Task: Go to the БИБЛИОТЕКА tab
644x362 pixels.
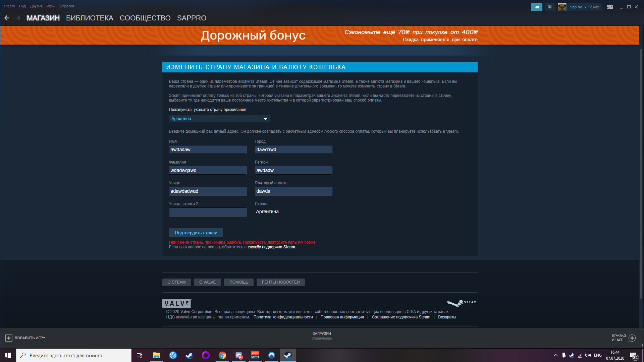Action: click(x=90, y=18)
